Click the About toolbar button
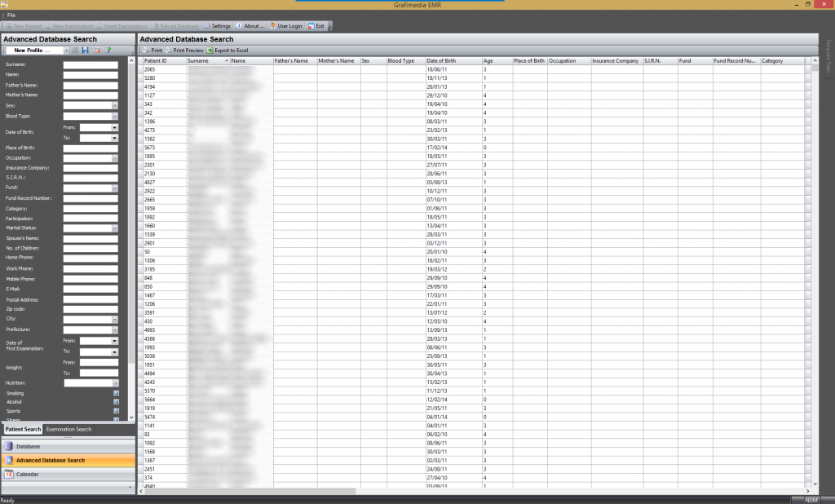835x504 pixels. pos(250,26)
